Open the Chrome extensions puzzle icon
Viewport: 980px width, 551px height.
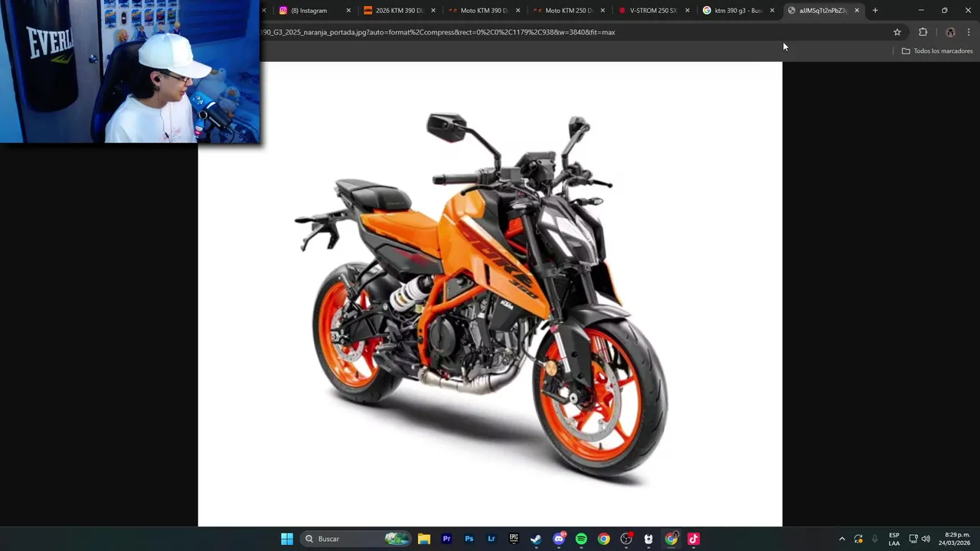point(923,32)
